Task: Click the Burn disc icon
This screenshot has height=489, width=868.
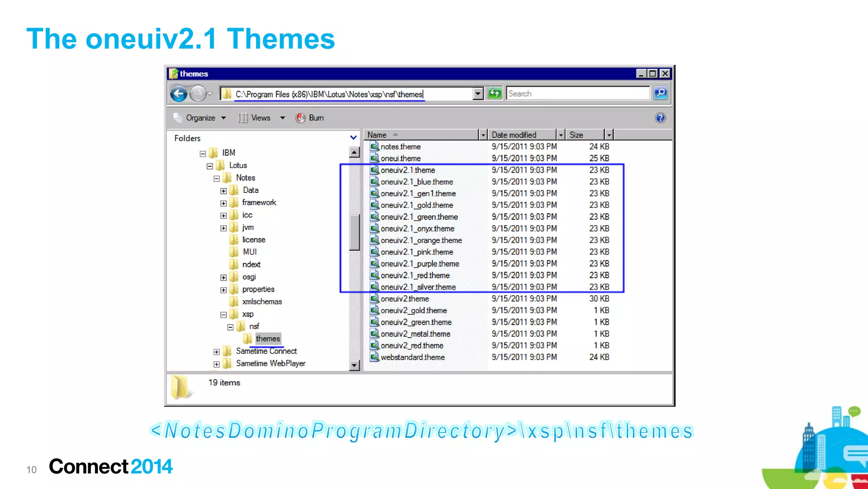Action: point(300,118)
